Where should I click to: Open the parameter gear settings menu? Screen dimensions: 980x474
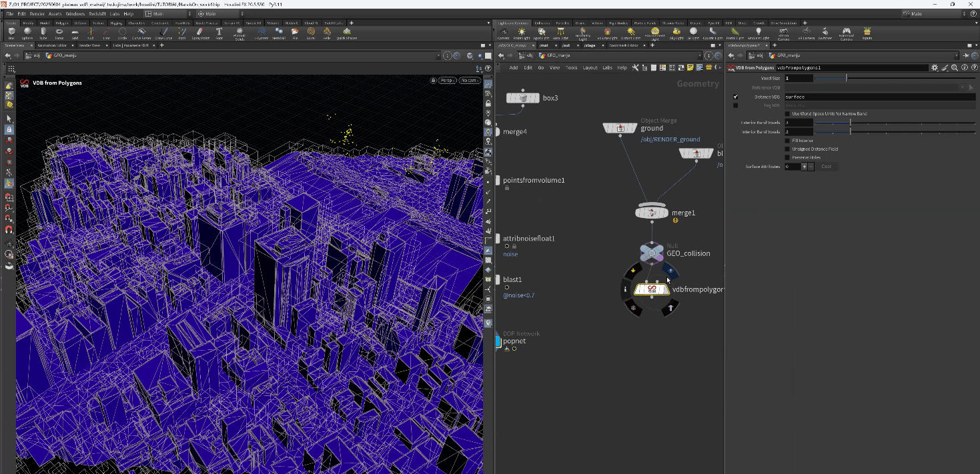coord(935,67)
